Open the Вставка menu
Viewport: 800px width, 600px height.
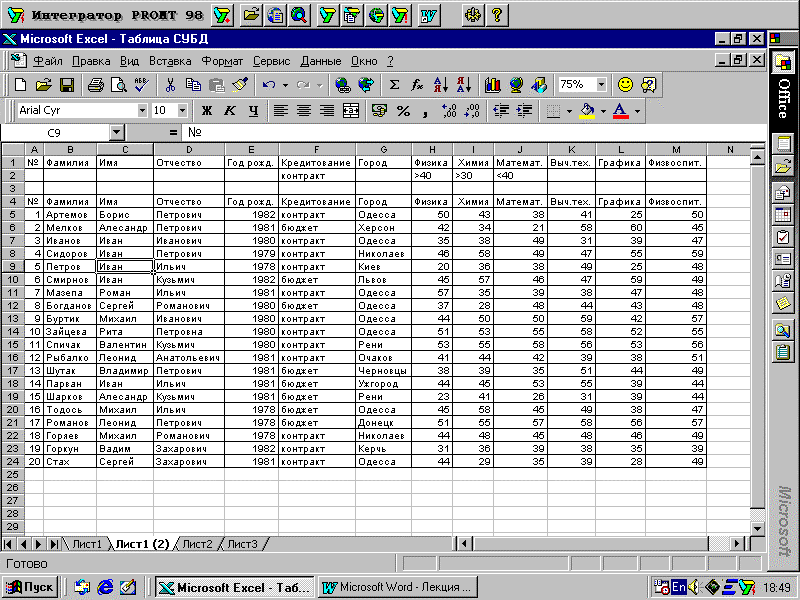(x=170, y=61)
